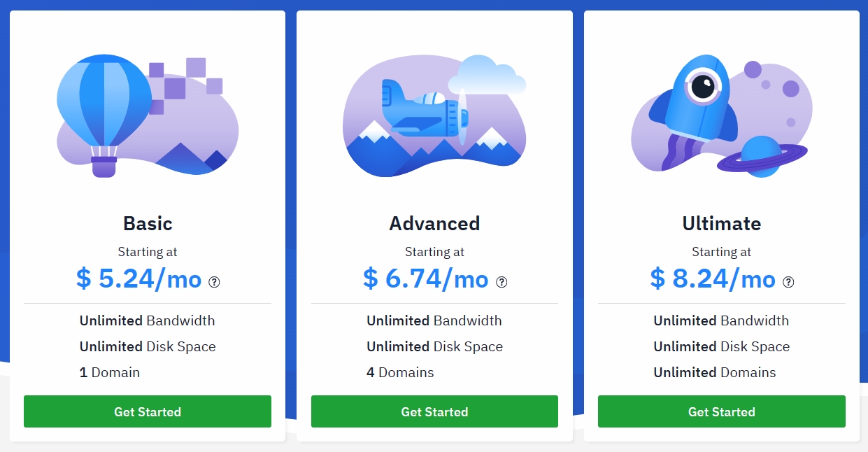Click the $ 8.24/mo price text

coord(712,278)
